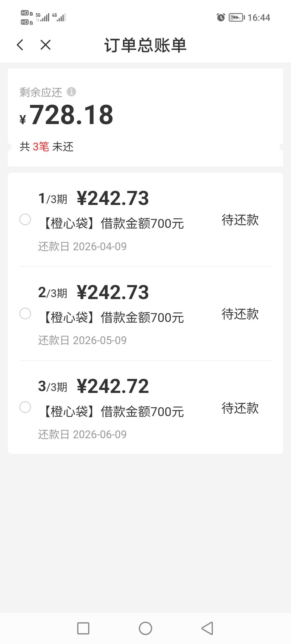Open 待还款 status of second installment
Viewport: 291px width, 644px height.
[240, 314]
